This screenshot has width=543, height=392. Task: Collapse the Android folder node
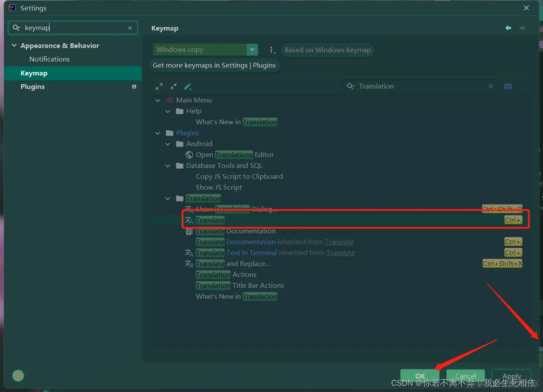(168, 144)
